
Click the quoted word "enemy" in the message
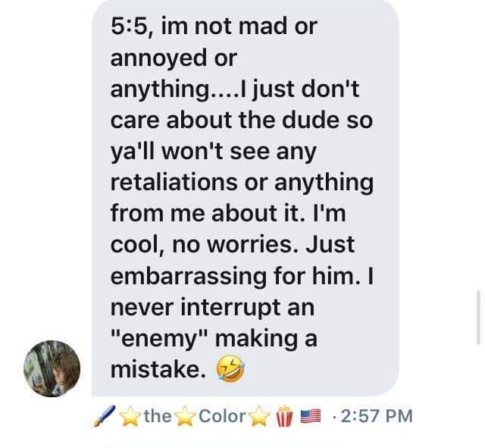159,340
